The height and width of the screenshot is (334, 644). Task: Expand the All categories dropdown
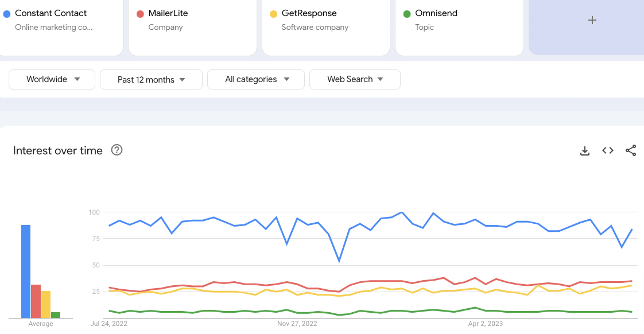257,79
